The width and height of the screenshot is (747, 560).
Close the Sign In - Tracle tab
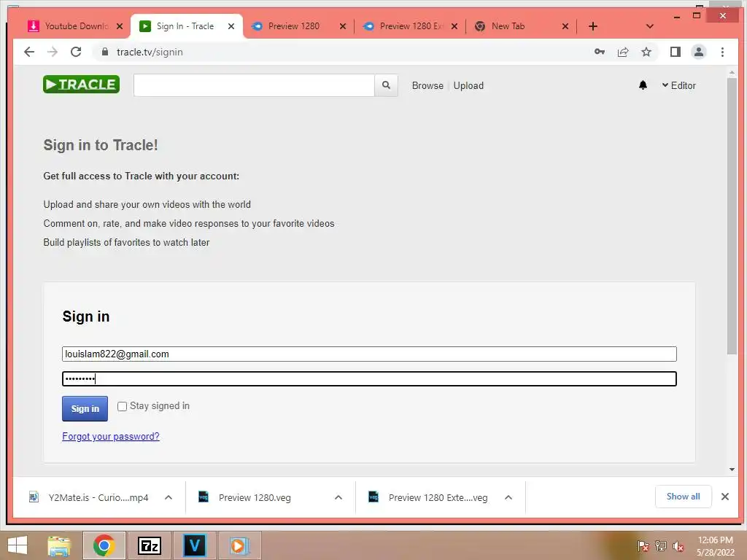coord(231,26)
